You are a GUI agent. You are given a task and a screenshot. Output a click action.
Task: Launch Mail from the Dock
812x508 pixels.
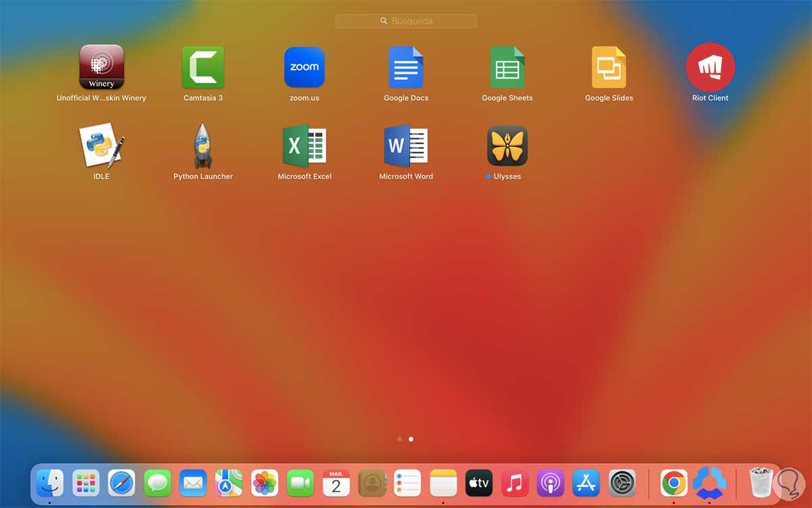pos(194,483)
